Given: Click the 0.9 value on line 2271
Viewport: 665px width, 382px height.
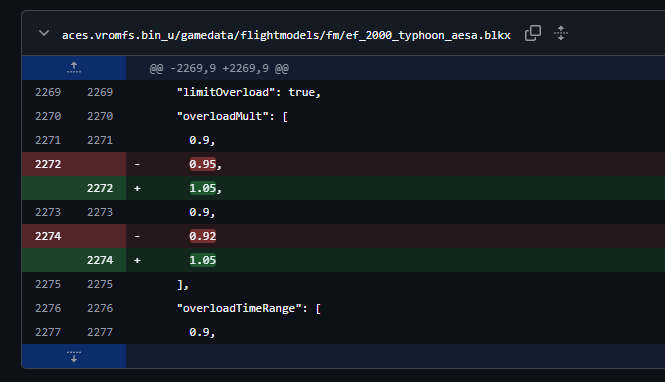Looking at the screenshot, I should coord(202,140).
